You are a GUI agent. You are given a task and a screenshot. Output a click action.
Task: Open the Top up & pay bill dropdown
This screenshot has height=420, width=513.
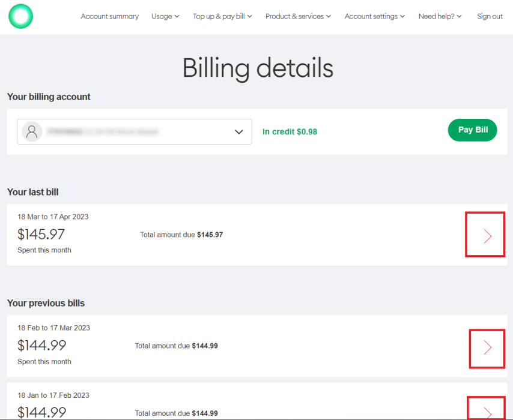[x=222, y=16]
